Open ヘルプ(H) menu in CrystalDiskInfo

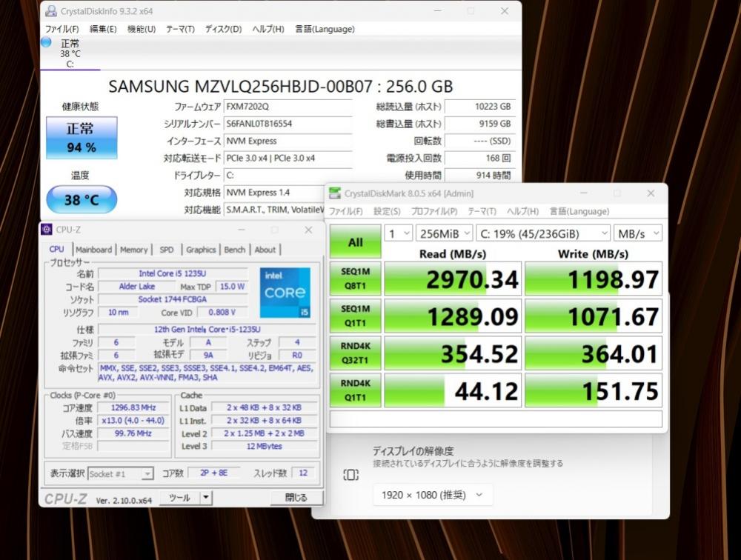[268, 29]
